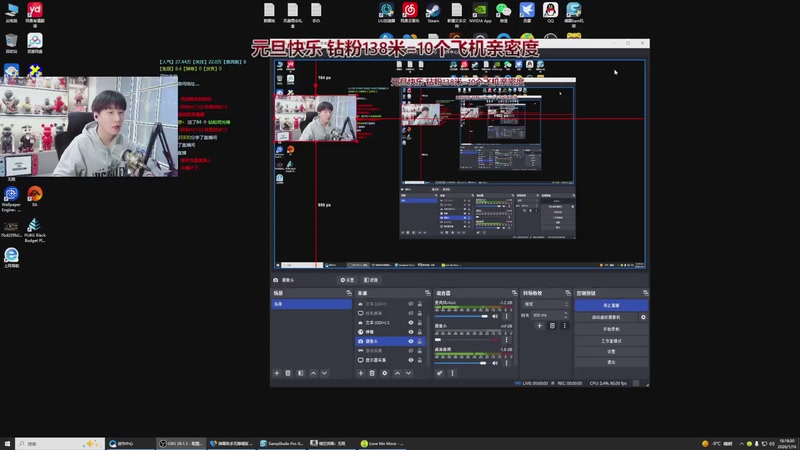The image size is (800, 450).
Task: Open the QQ desktop shortcut
Action: point(550,11)
